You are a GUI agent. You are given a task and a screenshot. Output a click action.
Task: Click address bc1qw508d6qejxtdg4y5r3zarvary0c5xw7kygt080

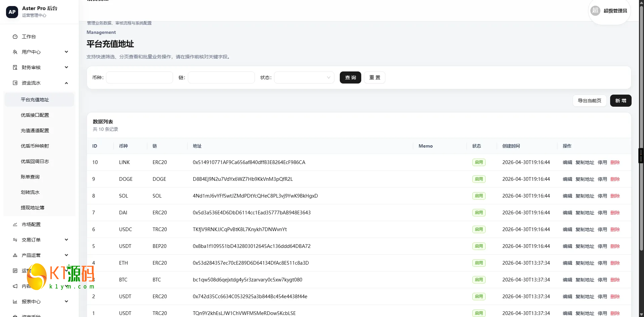248,280
